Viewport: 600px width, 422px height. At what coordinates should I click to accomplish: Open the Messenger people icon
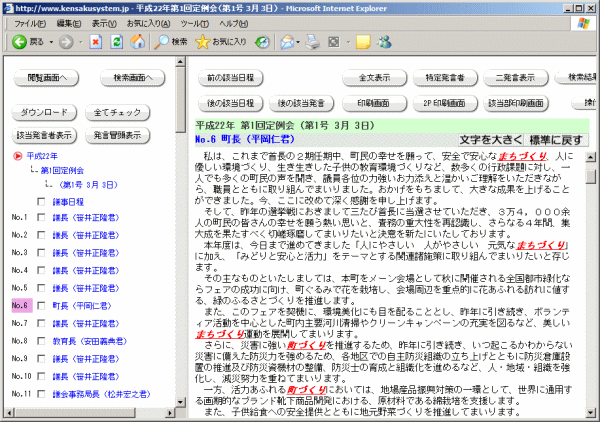click(x=384, y=42)
